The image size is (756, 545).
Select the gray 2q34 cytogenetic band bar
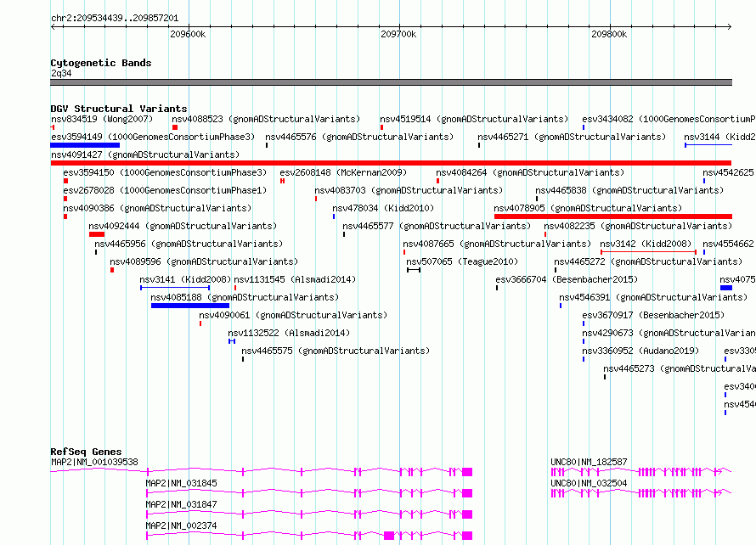coord(391,82)
